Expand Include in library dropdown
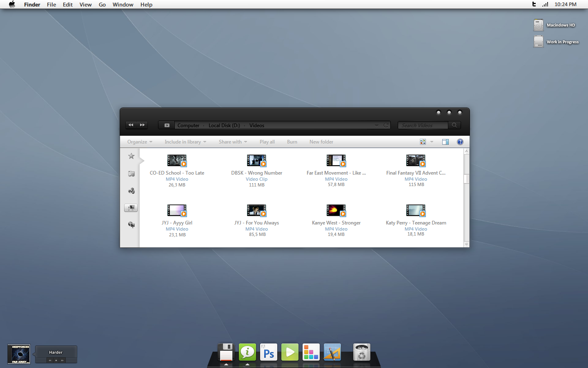 point(185,142)
